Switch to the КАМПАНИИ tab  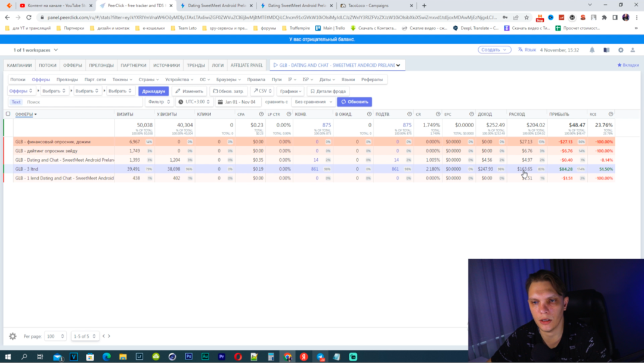coord(20,65)
